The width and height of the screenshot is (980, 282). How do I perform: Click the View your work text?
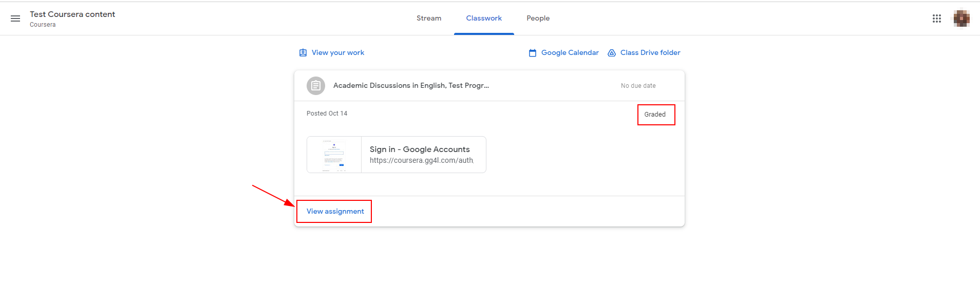coord(338,53)
